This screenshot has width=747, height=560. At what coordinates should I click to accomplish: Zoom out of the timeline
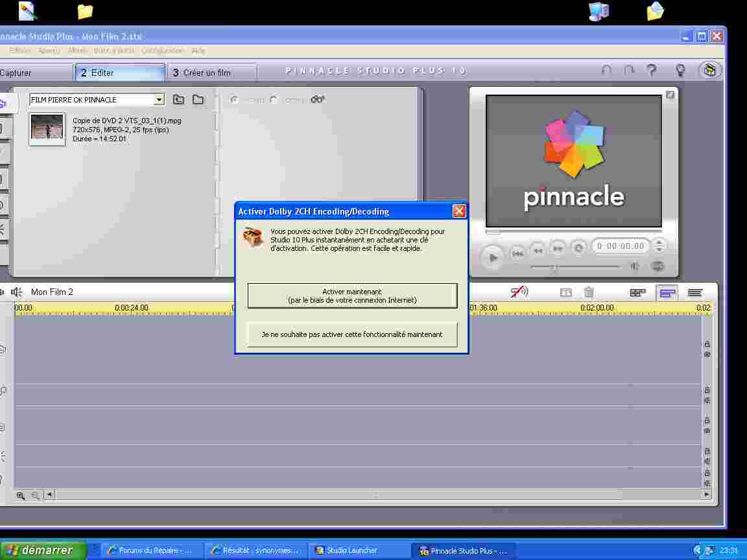point(35,495)
